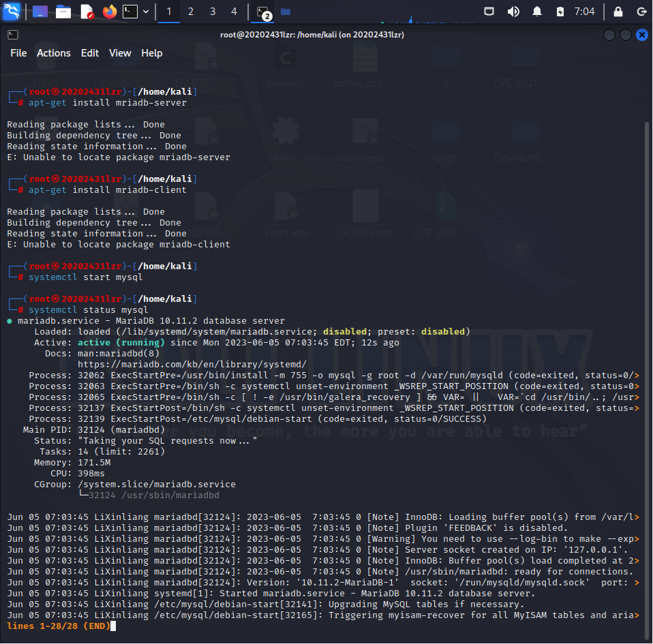Click the mariadb.com systemd docs URL

coord(192,365)
